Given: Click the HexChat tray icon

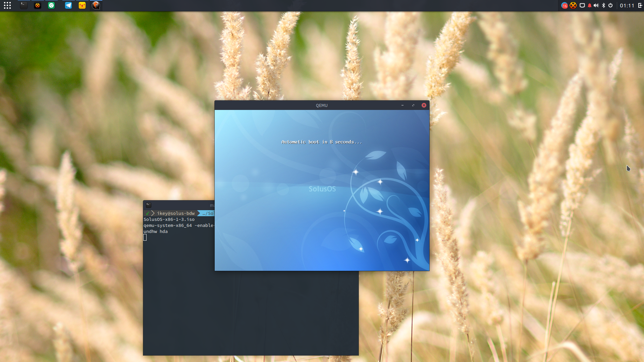Looking at the screenshot, I should point(573,5).
